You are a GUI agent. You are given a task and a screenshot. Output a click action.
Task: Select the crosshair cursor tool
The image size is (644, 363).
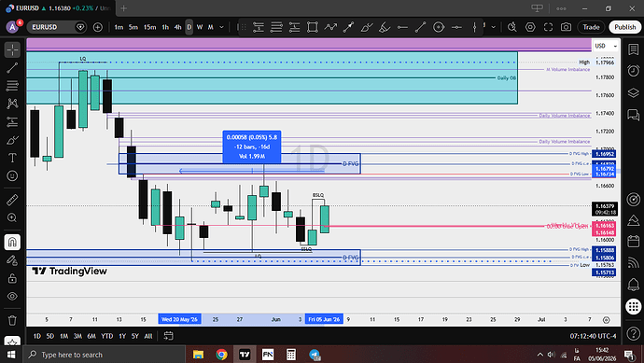[12, 49]
